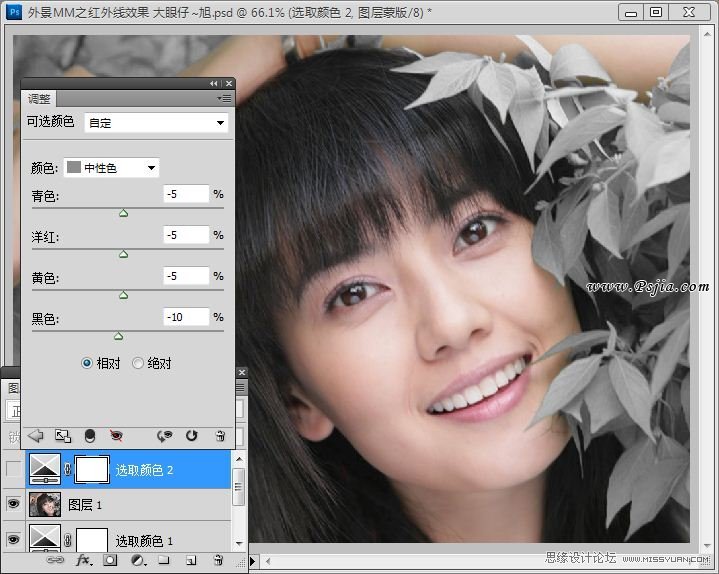Open the 可选颜色 preset dropdown showing 自定
Image resolution: width=719 pixels, height=574 pixels.
157,123
